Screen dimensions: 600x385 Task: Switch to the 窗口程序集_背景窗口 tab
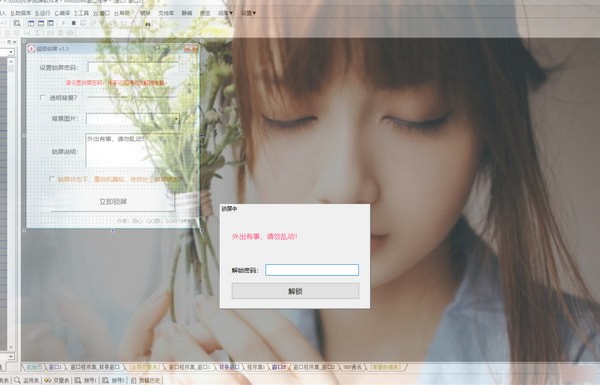[95, 367]
